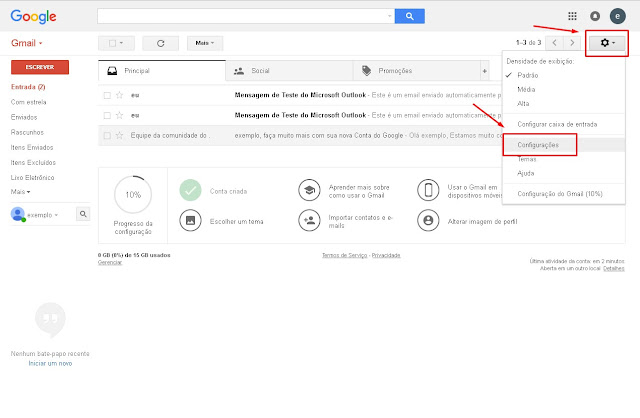Add a new inbox tab with plus
Screen dimensions: 640x418
(x=484, y=71)
